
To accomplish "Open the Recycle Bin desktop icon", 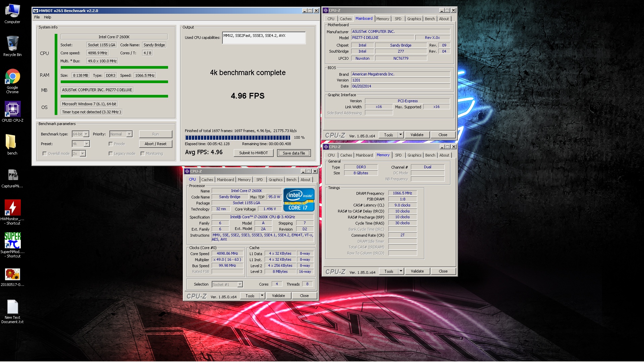I will coord(12,46).
